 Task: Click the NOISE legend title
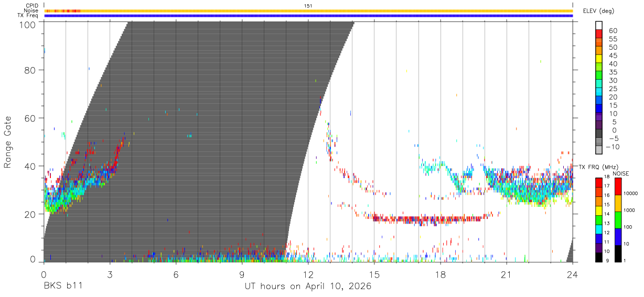[x=620, y=173]
